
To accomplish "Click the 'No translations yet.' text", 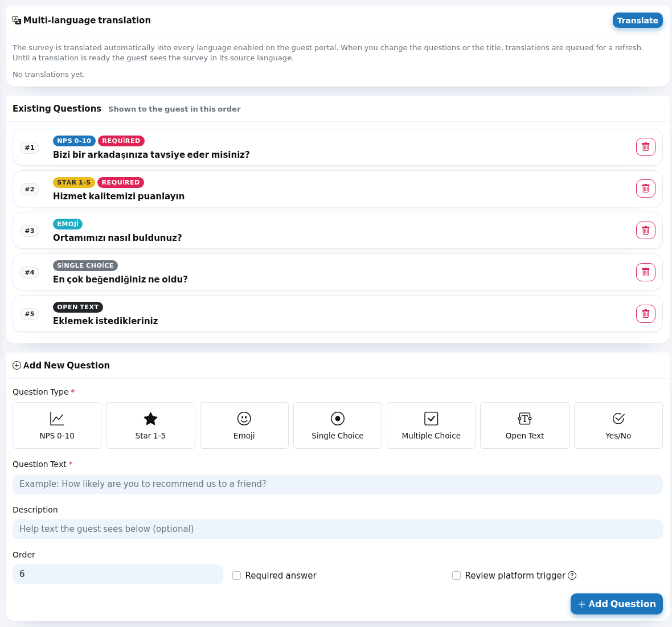I will (49, 74).
